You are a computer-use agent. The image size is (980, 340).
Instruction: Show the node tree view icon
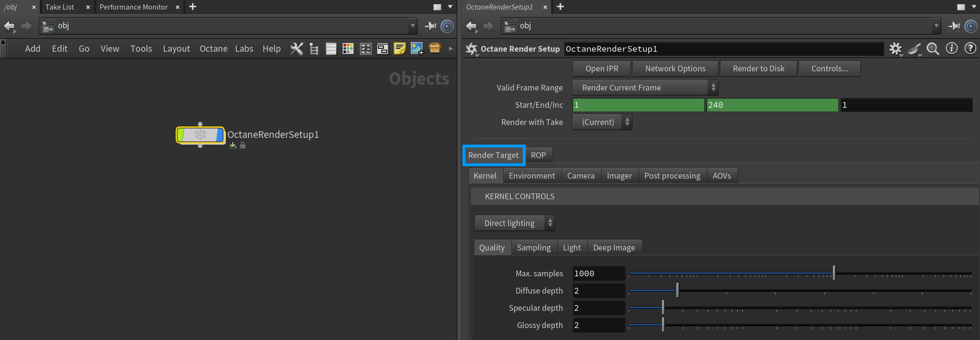314,49
